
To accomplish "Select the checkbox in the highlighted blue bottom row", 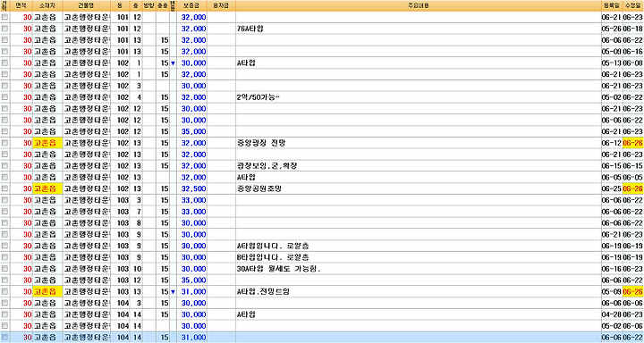I will (4, 338).
